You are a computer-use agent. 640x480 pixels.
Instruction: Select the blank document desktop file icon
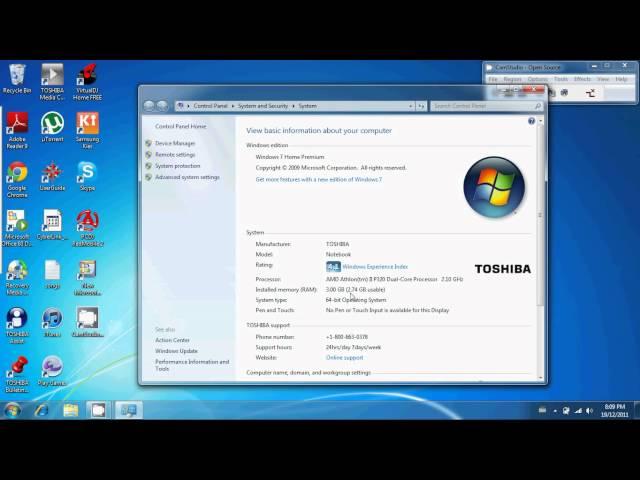(52, 274)
